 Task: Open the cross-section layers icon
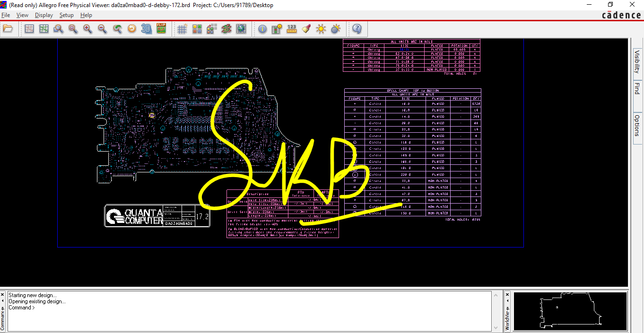[226, 29]
